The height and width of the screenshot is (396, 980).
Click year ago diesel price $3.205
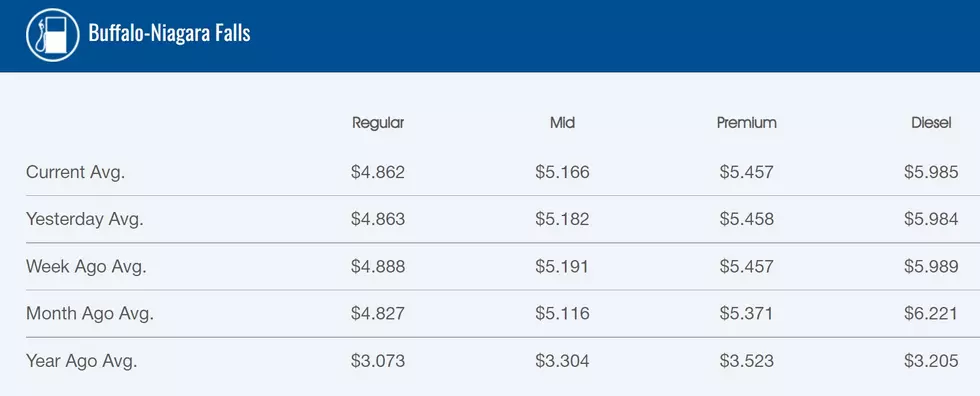click(x=931, y=361)
